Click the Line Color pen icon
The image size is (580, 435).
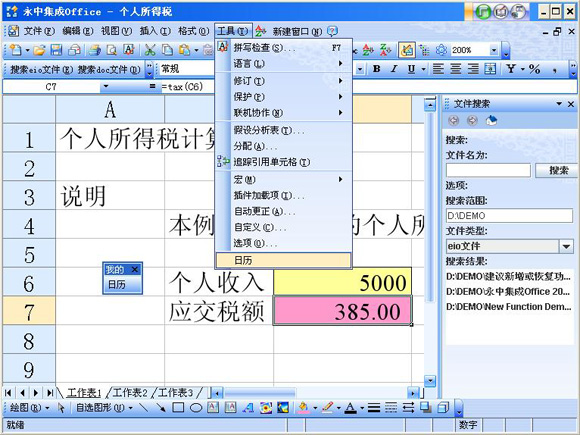pyautogui.click(x=327, y=408)
